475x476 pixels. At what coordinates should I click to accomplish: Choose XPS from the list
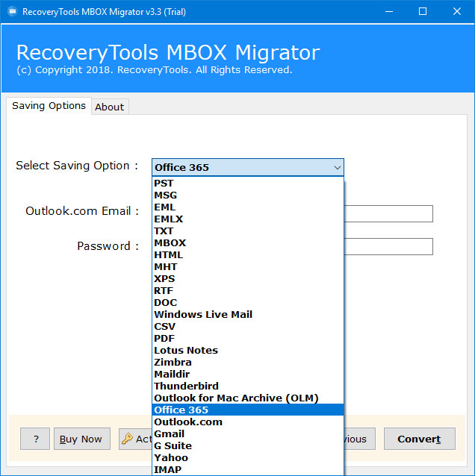[x=248, y=279]
